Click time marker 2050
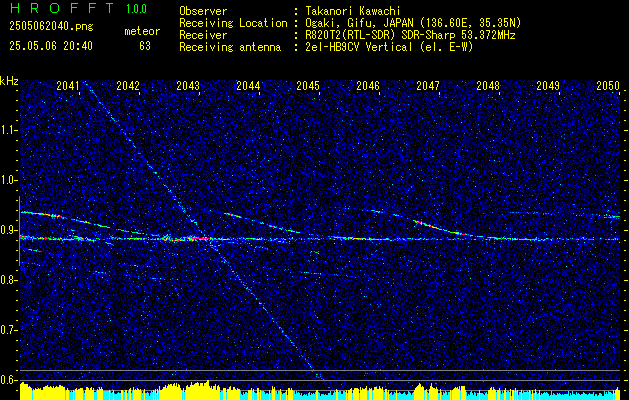The image size is (629, 400). click(608, 86)
